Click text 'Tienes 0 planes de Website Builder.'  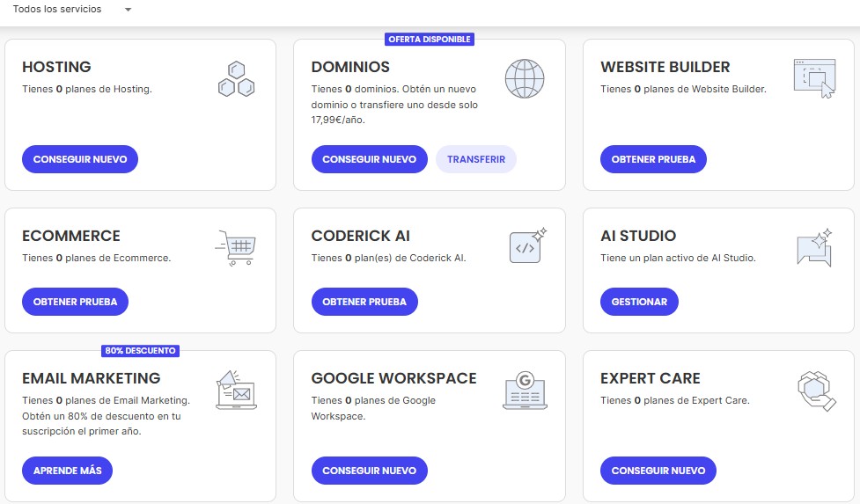(683, 89)
